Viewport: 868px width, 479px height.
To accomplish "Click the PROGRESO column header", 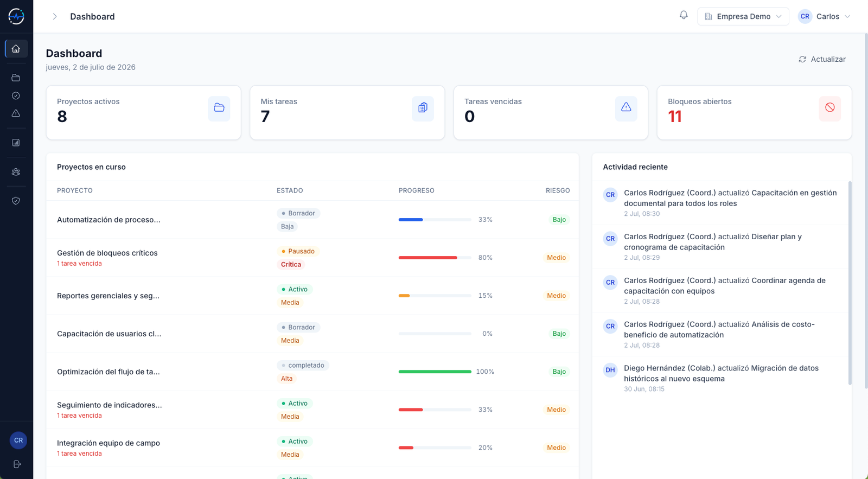I will coord(417,190).
